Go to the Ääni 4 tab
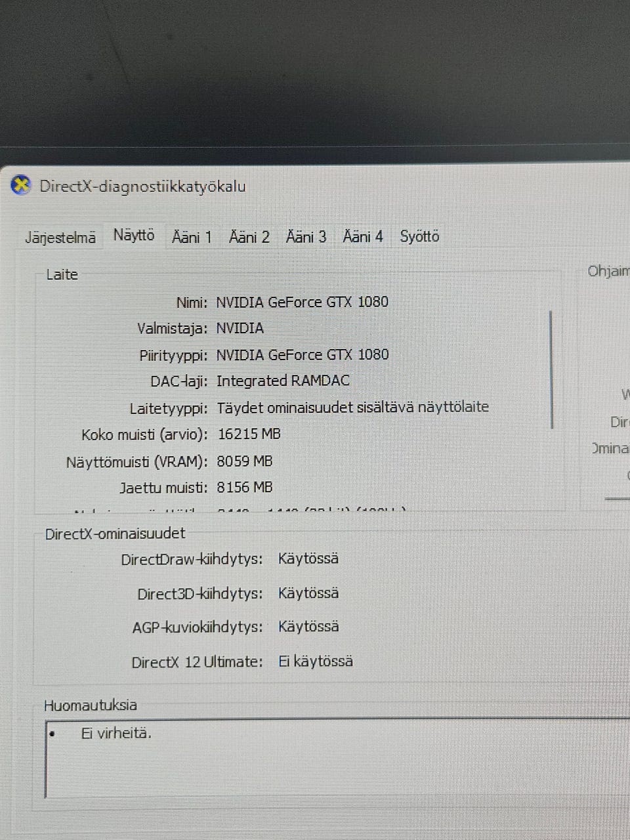Screen dimensions: 630x840 point(363,236)
